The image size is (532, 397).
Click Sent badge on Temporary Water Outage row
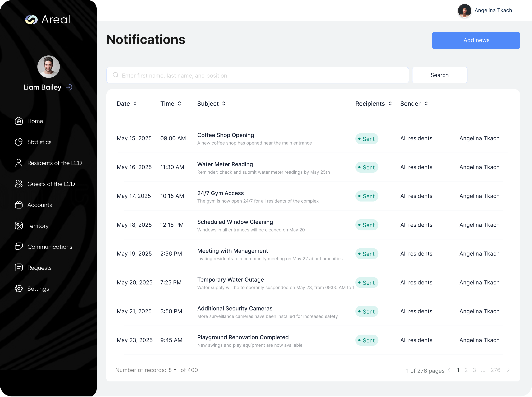[x=367, y=283]
